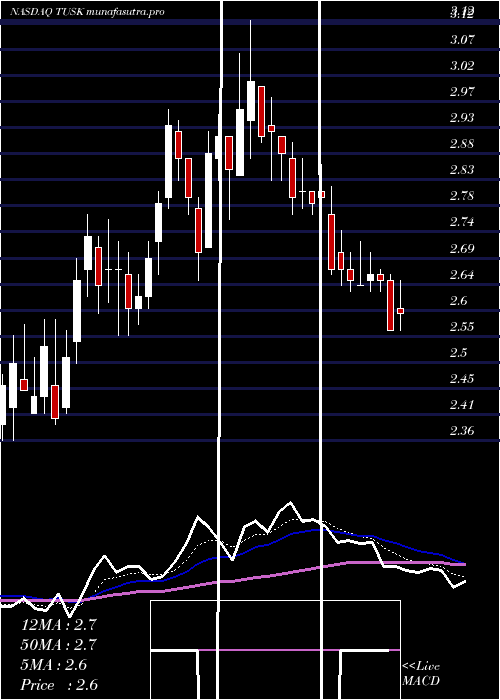This screenshot has height=700, width=500.
Task: Click the 2.93 price axis label
Action: point(462,118)
